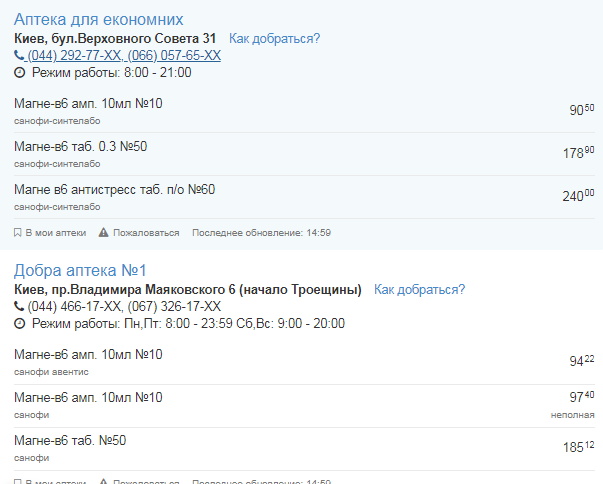Viewport: 603px width, 484px height.
Task: Click price 178.90
Action: coord(578,153)
